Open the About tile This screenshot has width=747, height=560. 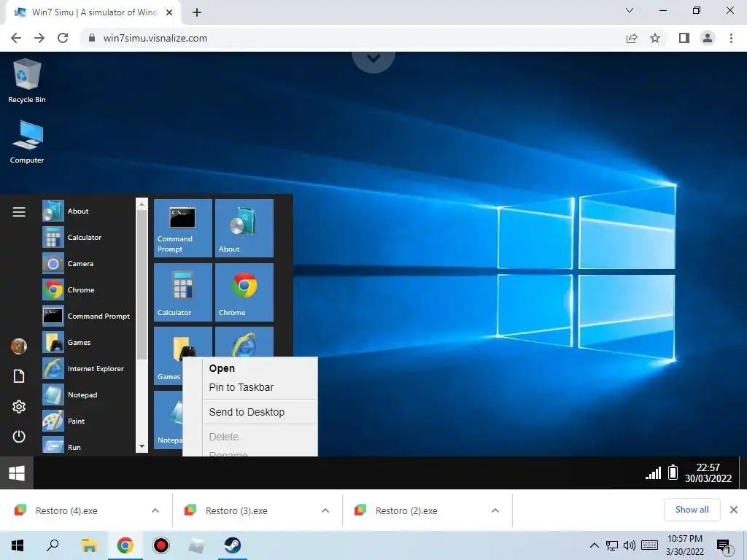point(244,228)
